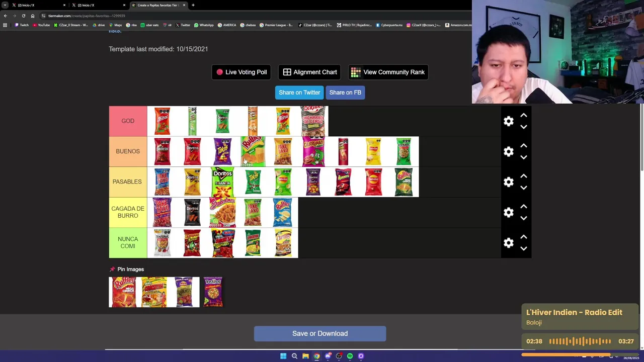Image resolution: width=644 pixels, height=362 pixels.
Task: Open Discord from the taskbar
Action: [x=328, y=356]
